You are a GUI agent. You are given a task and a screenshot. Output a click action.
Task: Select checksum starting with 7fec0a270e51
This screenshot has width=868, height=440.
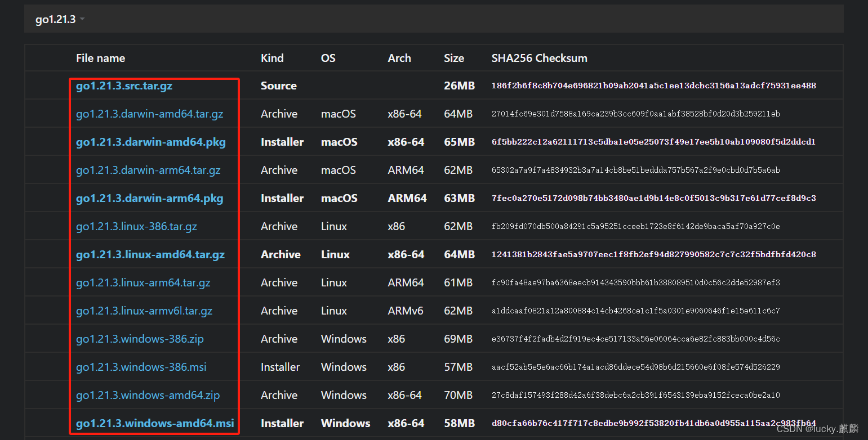(x=654, y=199)
